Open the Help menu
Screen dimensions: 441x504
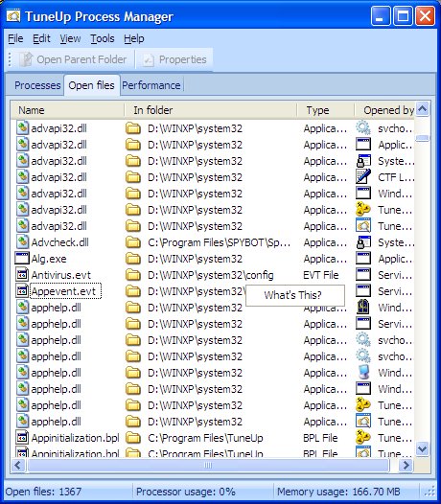[134, 38]
